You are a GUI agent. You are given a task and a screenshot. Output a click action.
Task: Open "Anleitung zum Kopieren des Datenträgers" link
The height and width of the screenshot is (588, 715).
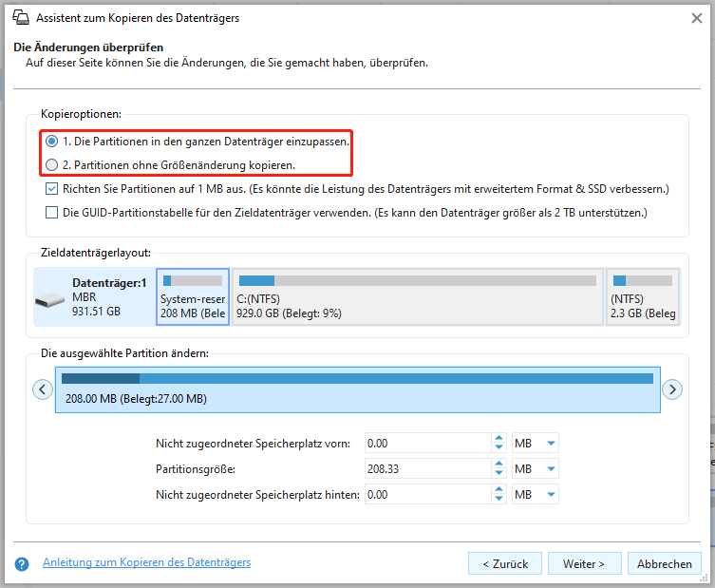point(146,562)
